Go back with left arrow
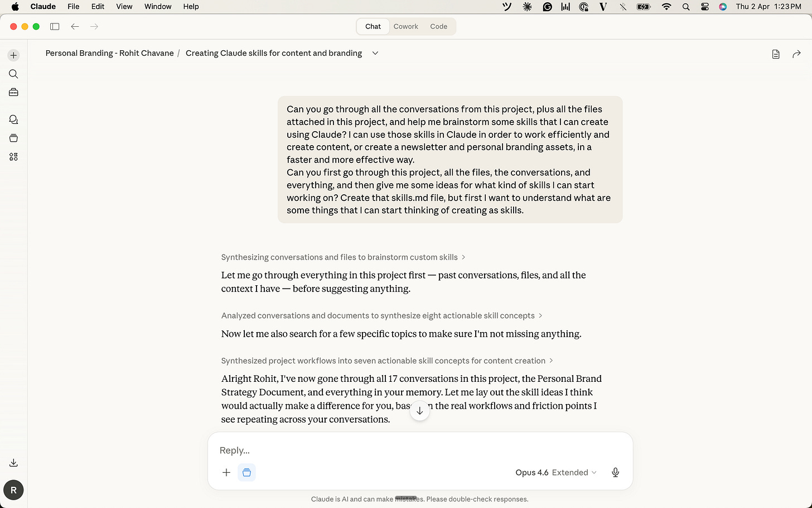This screenshot has width=812, height=508. point(75,26)
